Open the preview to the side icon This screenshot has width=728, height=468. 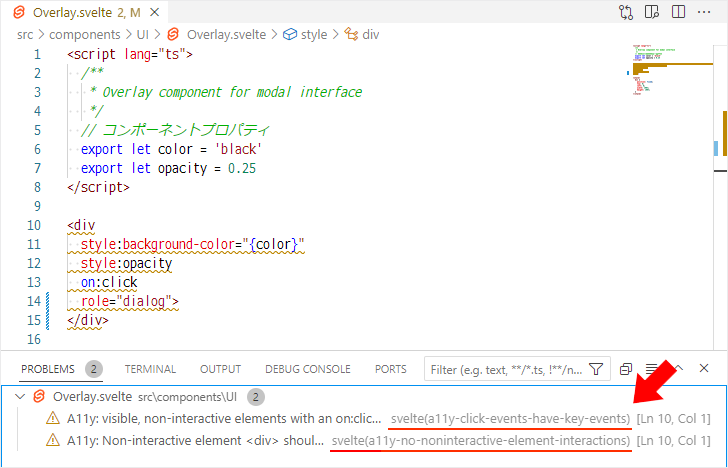pyautogui.click(x=652, y=13)
